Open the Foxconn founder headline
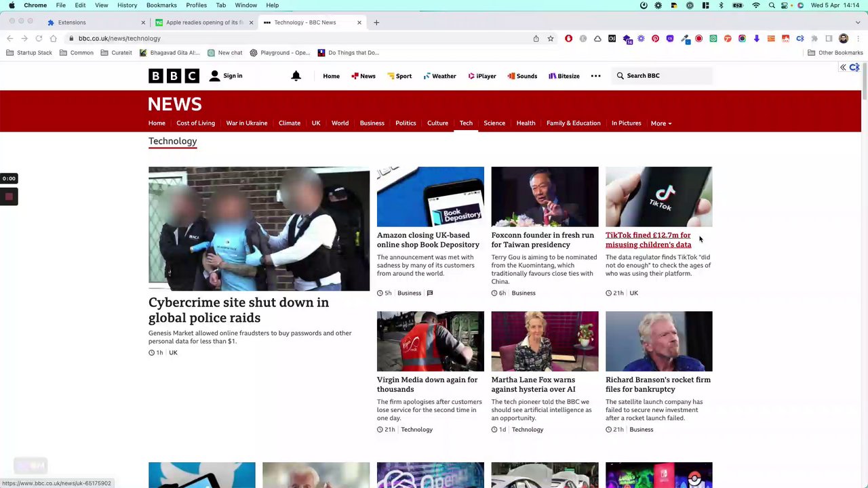Image resolution: width=868 pixels, height=488 pixels. tap(542, 240)
